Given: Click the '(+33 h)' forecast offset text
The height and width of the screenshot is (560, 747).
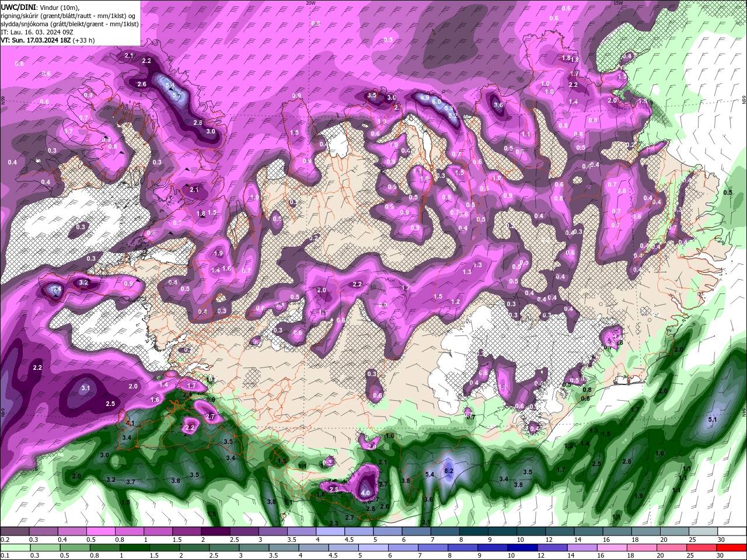Looking at the screenshot, I should pyautogui.click(x=84, y=40).
